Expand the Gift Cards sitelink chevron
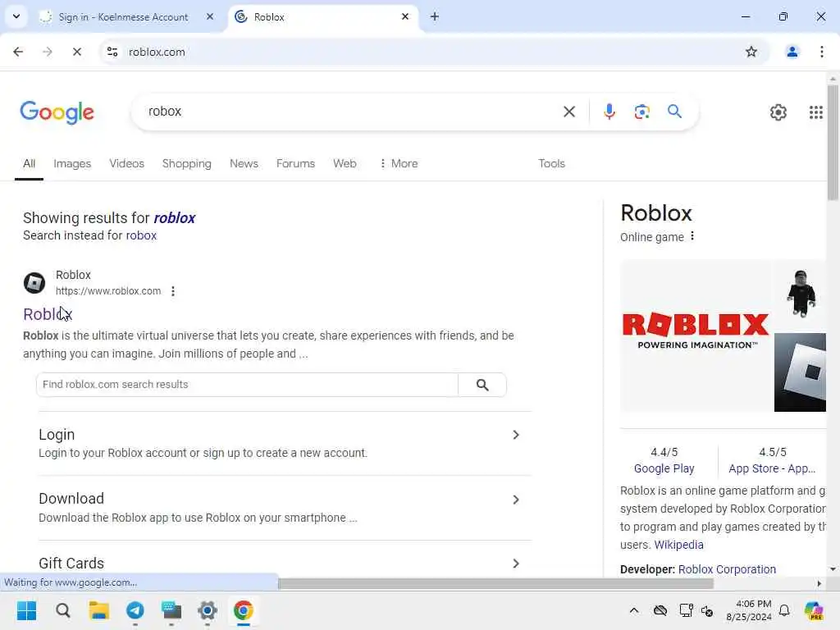Screen dimensions: 840x630 pyautogui.click(x=515, y=564)
